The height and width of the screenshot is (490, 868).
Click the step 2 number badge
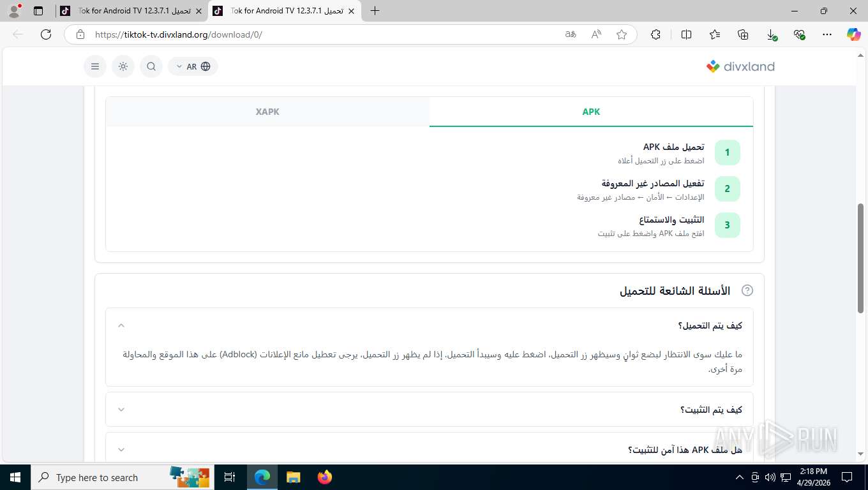click(x=728, y=189)
